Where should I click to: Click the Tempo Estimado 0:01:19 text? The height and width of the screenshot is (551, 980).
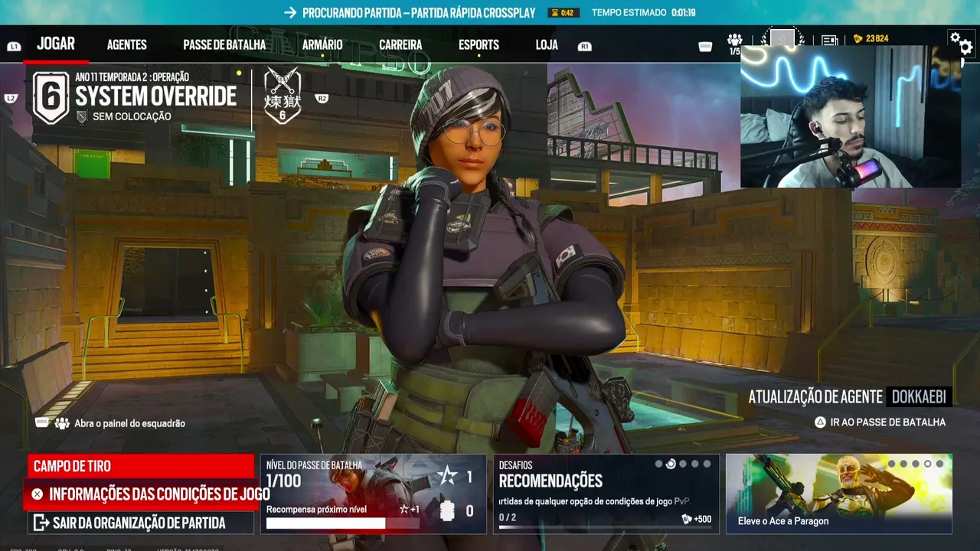coord(644,12)
